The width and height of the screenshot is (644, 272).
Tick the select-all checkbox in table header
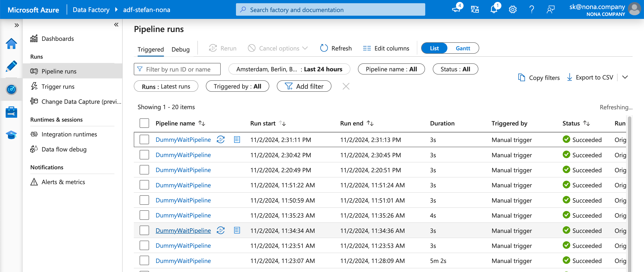coord(144,123)
